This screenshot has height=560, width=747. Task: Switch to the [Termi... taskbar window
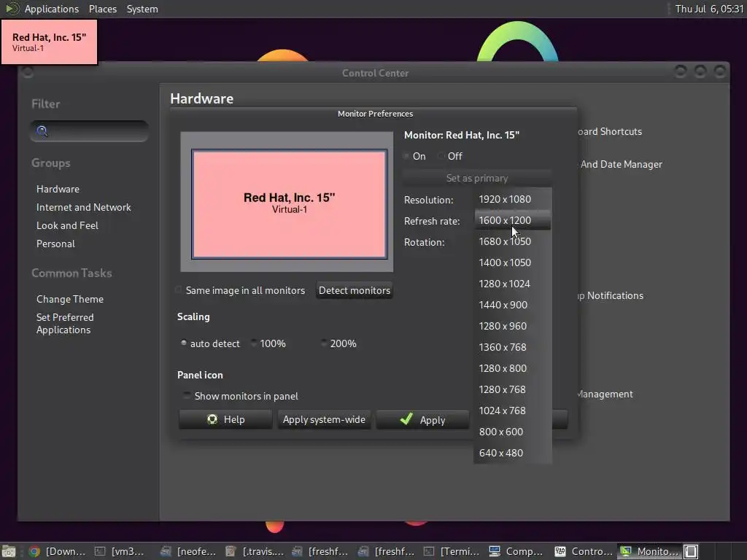pos(452,551)
